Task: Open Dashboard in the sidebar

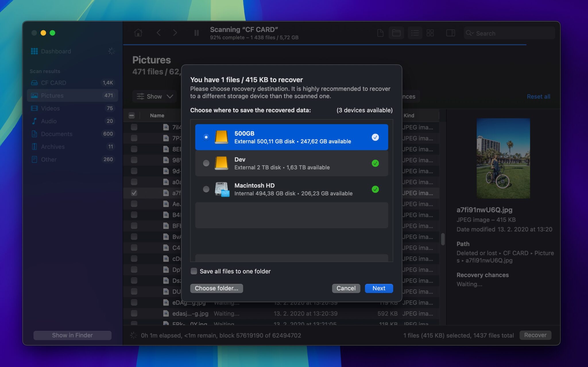Action: click(56, 51)
